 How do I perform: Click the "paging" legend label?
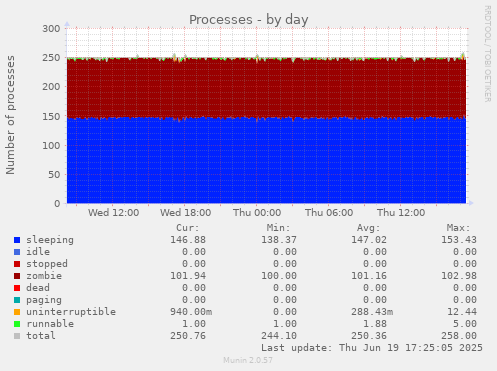pos(44,300)
